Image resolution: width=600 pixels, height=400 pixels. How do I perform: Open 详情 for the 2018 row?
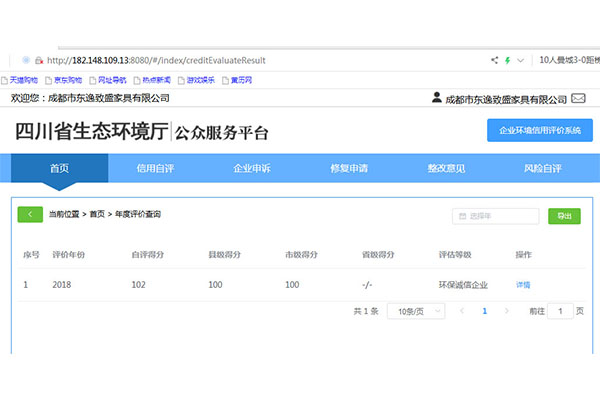(523, 285)
